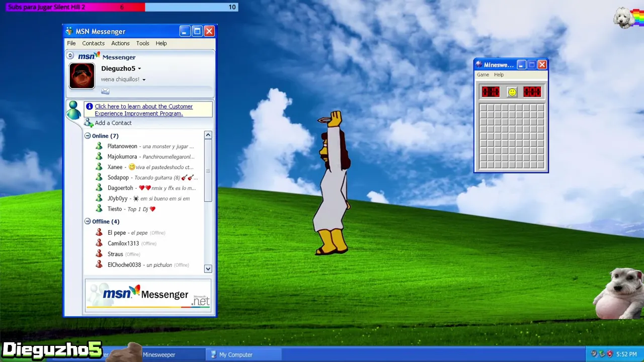Minimize the MSN Messenger window
Viewport: 644px width, 362px height.
(184, 32)
